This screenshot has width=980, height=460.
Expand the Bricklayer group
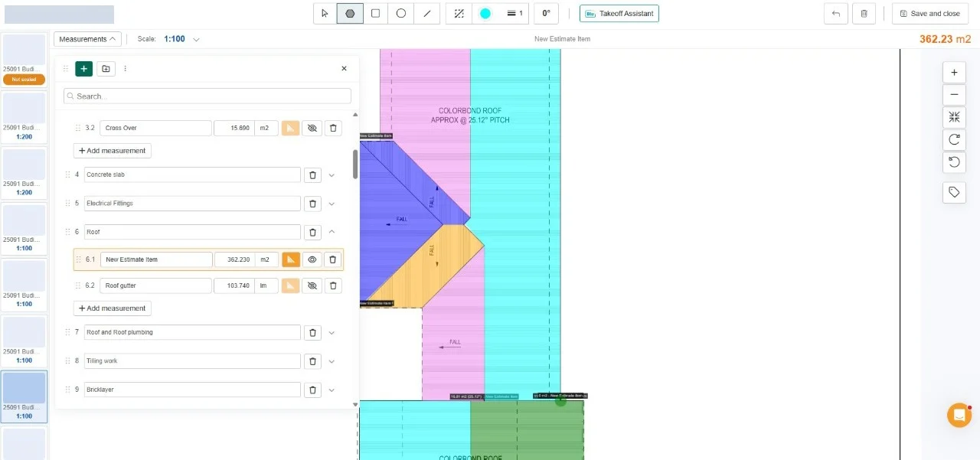[x=332, y=390]
